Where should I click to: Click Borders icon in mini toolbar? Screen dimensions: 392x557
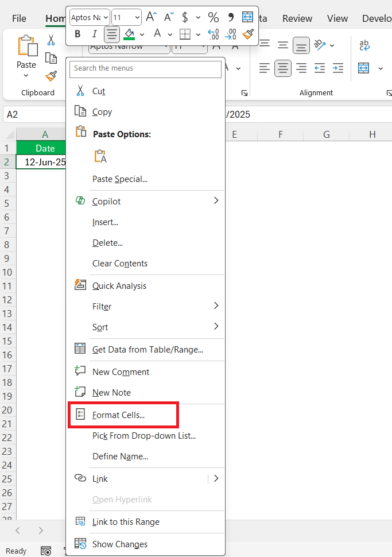(x=185, y=34)
